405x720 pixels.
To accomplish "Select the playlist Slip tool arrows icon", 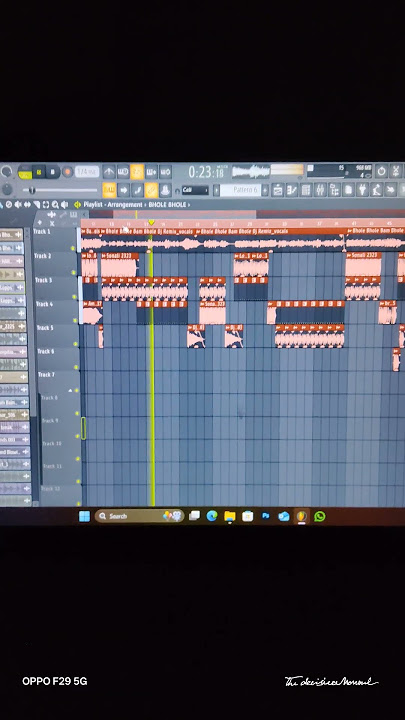I will (27, 204).
